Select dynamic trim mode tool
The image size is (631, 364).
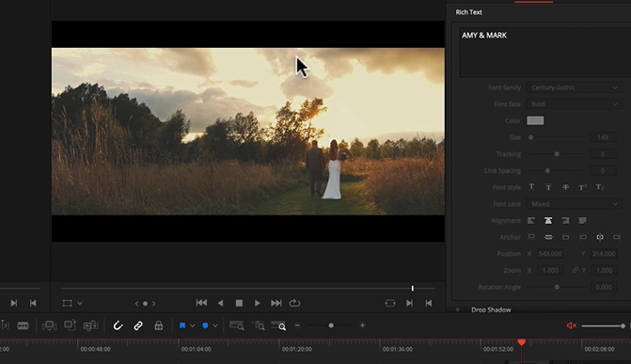pyautogui.click(x=4, y=325)
